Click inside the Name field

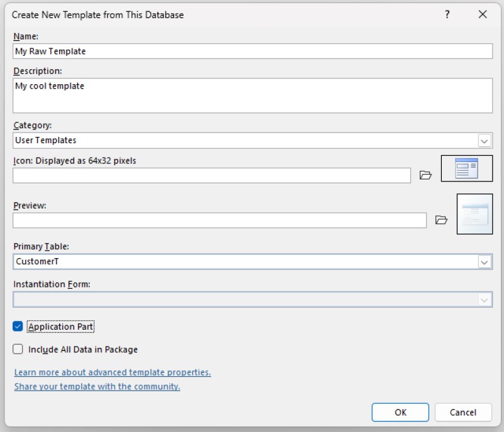pyautogui.click(x=189, y=51)
